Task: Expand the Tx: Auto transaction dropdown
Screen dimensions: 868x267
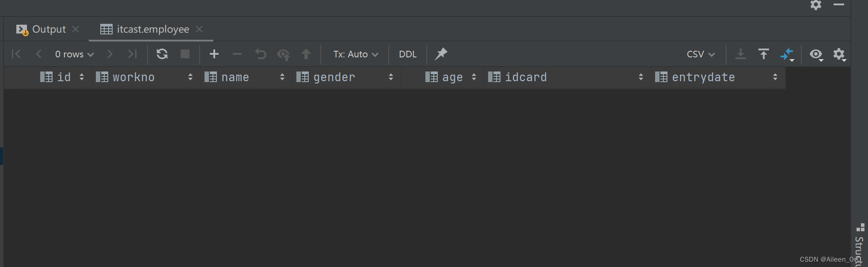Action: click(x=356, y=54)
